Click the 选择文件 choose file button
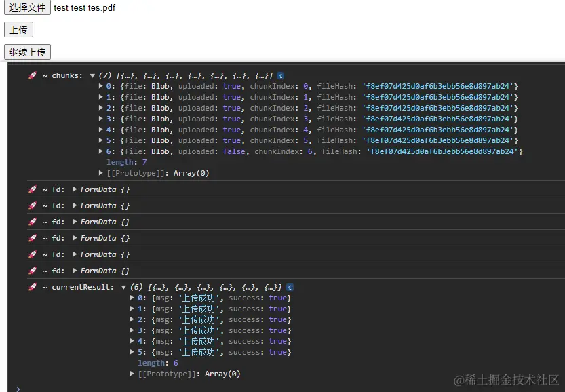Screen dimensions: 565x392 (x=27, y=7)
